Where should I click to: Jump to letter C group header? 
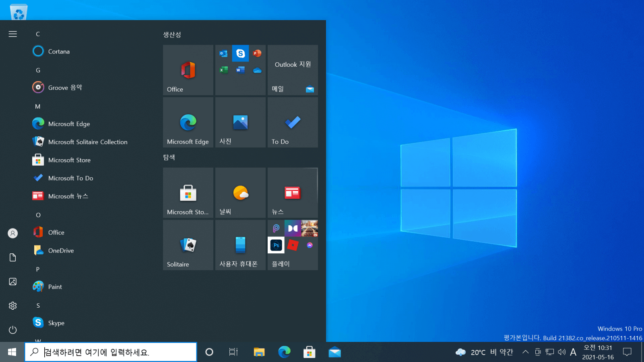38,34
